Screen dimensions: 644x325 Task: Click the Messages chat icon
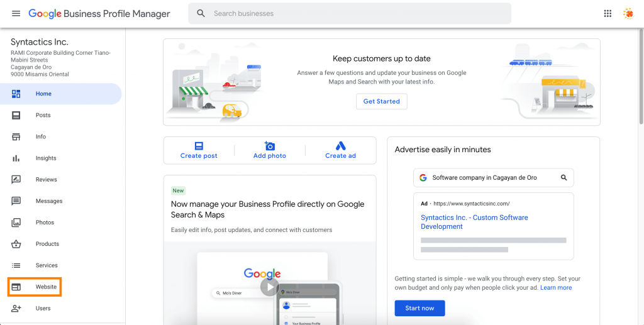pyautogui.click(x=16, y=201)
